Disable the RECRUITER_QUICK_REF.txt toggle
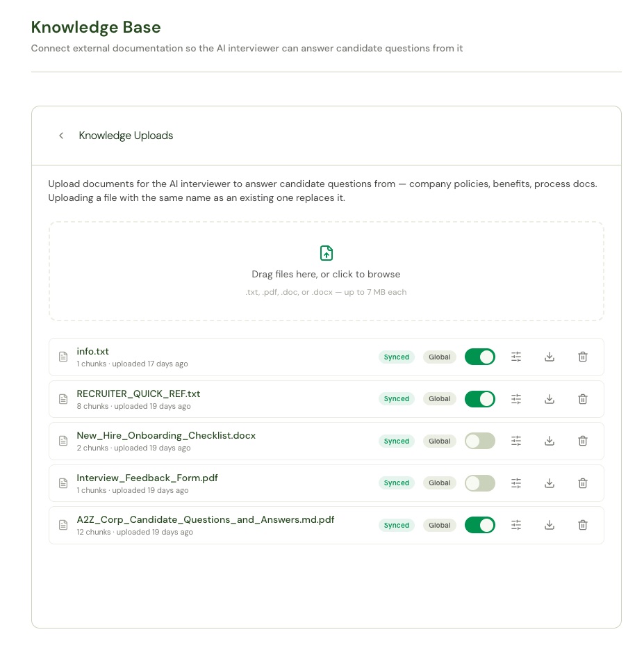 pos(480,399)
